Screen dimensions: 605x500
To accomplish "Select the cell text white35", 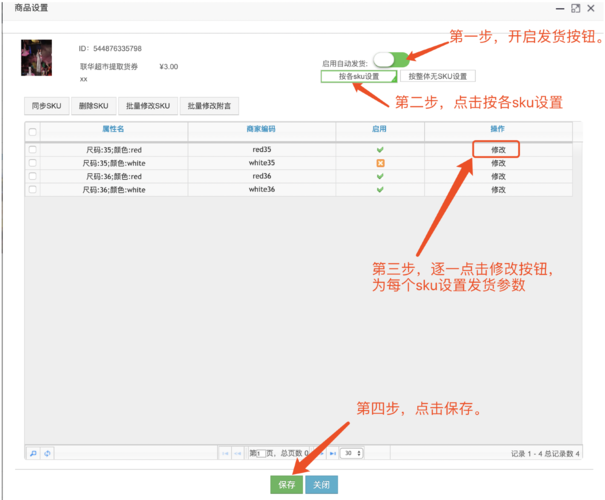I will click(x=262, y=163).
